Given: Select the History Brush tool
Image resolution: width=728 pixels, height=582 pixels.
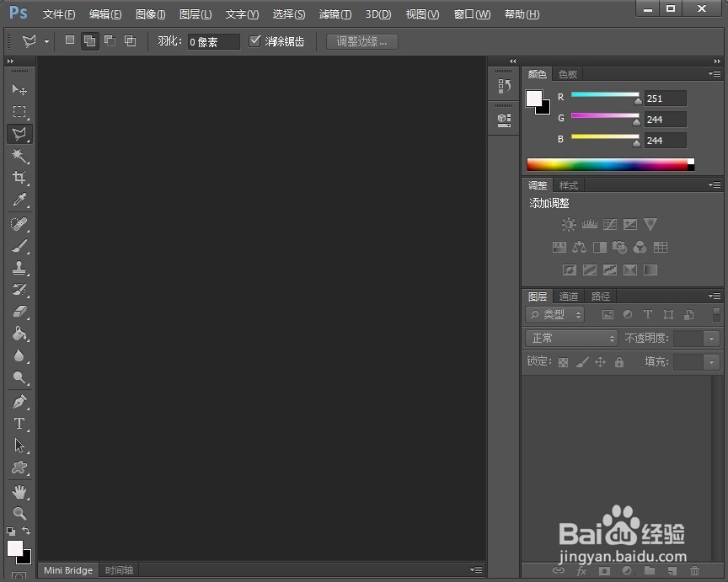Looking at the screenshot, I should click(x=19, y=290).
